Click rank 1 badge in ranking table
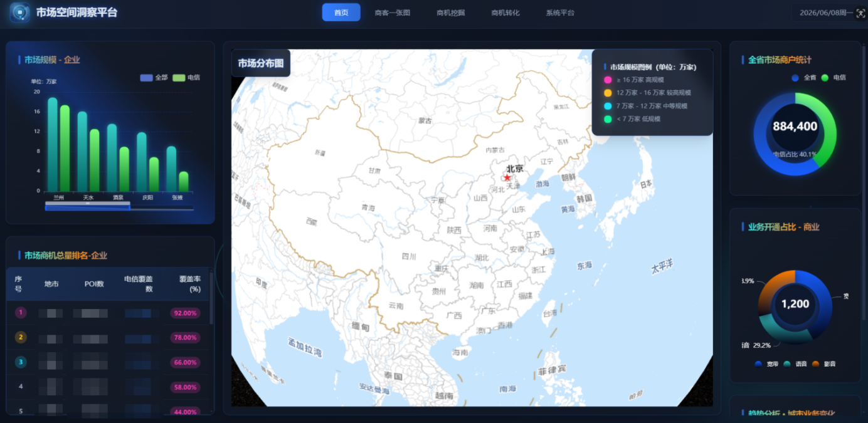The height and width of the screenshot is (423, 868). click(21, 313)
